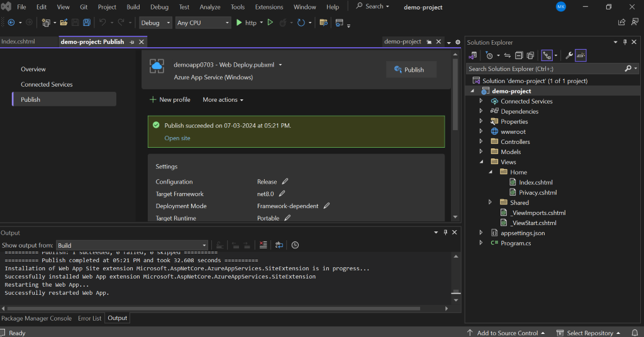This screenshot has width=644, height=337.
Task: Toggle Word Wrap in Output toolbar
Action: point(279,245)
